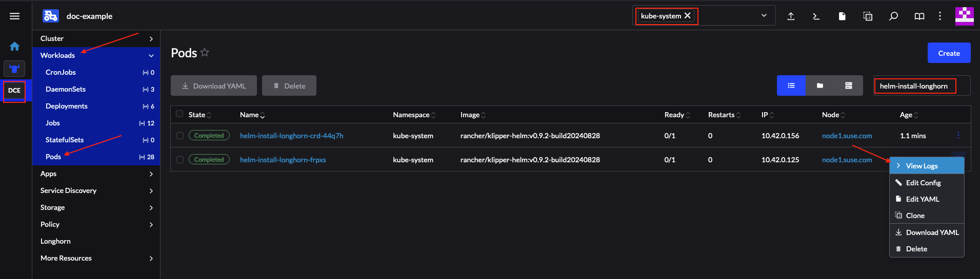Select Edit YAML in context menu
The image size is (980, 279).
point(922,199)
